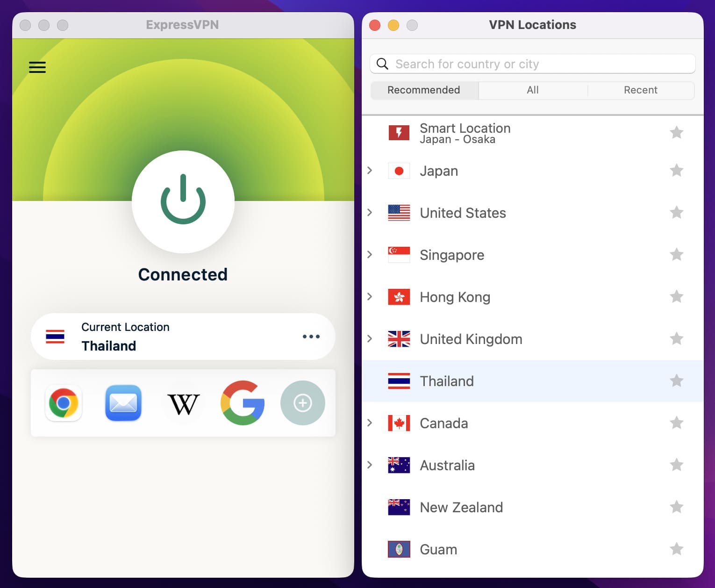Viewport: 715px width, 588px height.
Task: Open the Google shortcut
Action: pos(243,403)
